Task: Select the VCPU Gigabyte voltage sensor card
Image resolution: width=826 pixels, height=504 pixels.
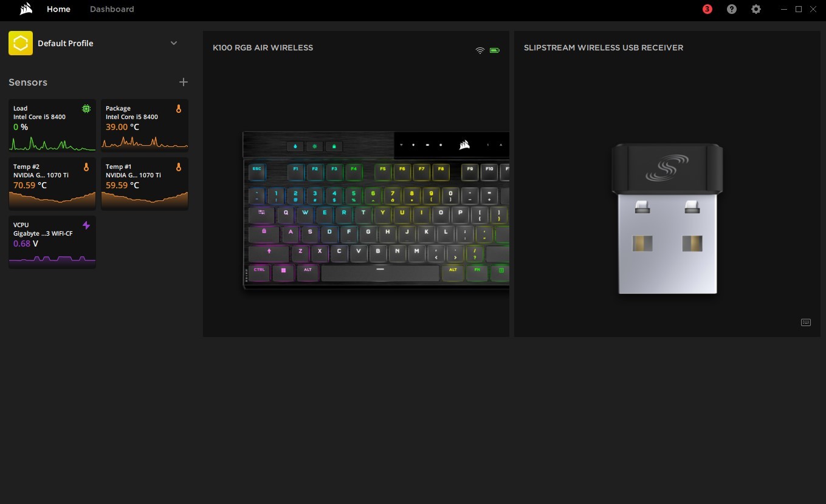Action: pyautogui.click(x=52, y=242)
